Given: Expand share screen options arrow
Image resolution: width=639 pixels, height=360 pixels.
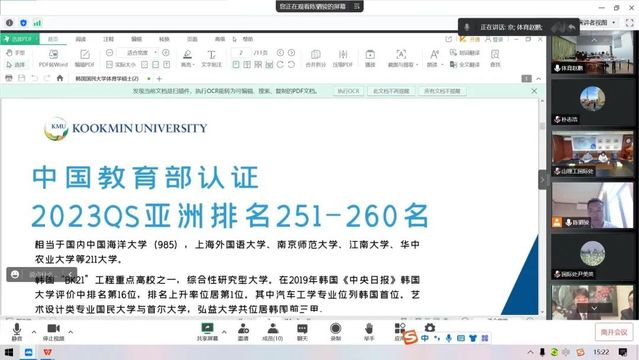Looking at the screenshot, I should [224, 332].
